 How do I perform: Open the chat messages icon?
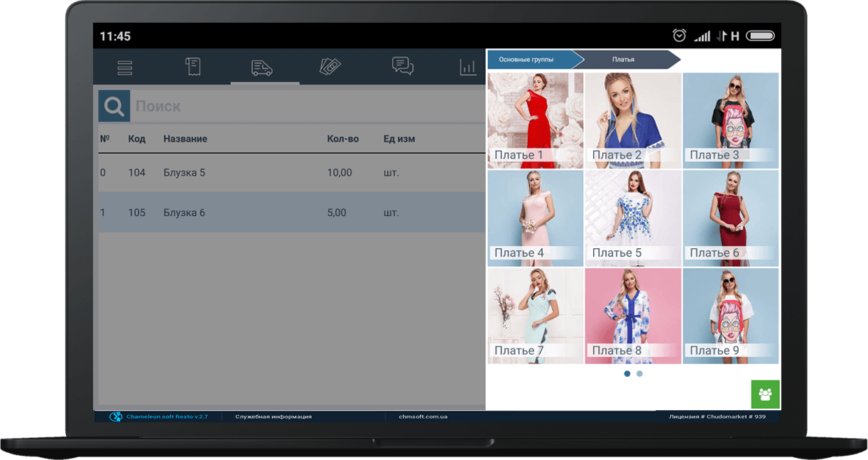(x=403, y=66)
